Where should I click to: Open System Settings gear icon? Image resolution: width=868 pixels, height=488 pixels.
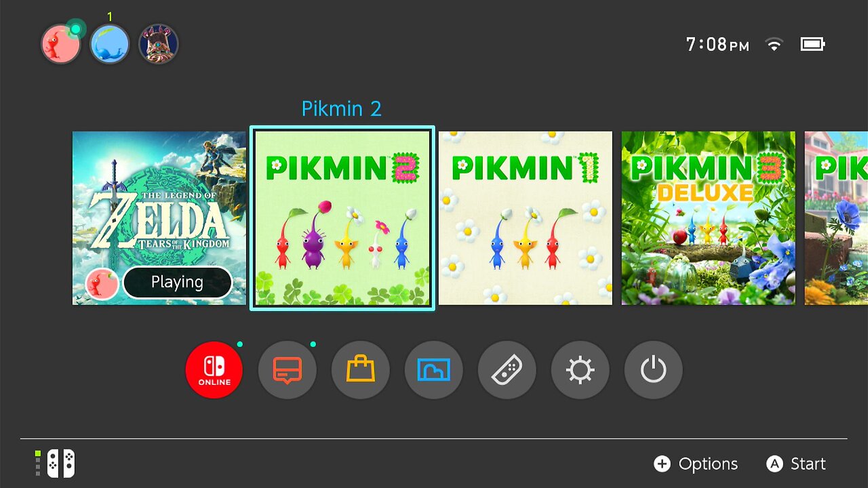click(x=580, y=370)
